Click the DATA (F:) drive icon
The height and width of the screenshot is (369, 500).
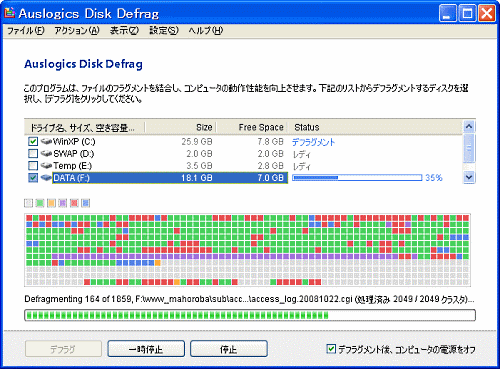pos(47,178)
